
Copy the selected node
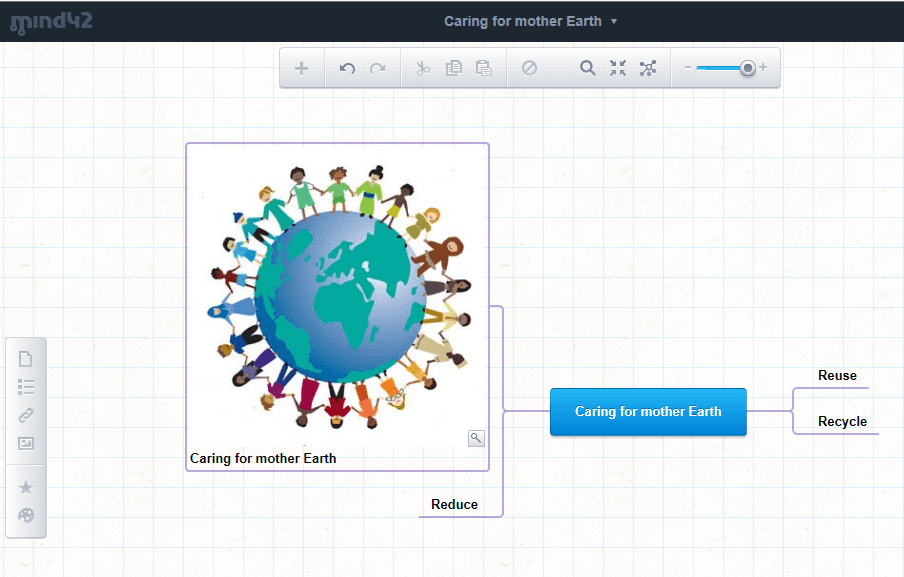click(x=453, y=68)
